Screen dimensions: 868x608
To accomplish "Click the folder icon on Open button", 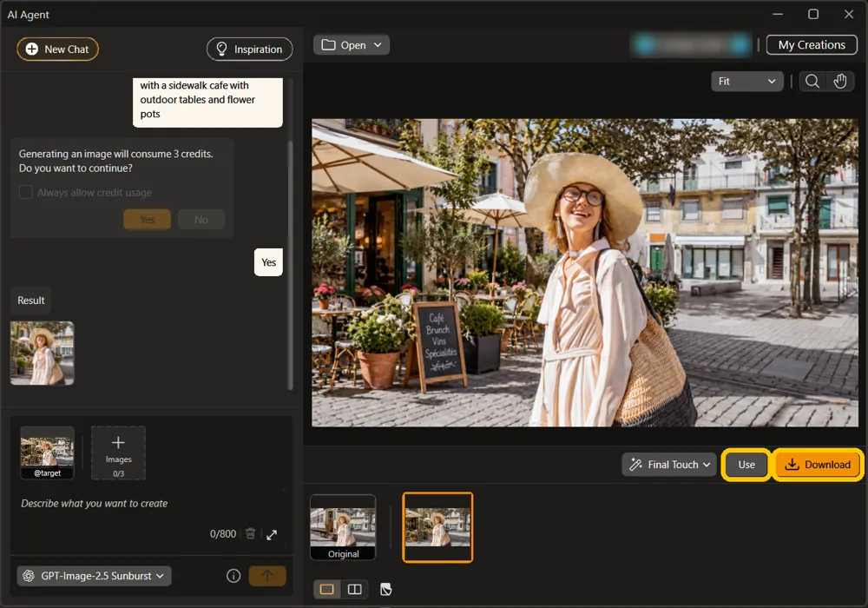I will click(328, 45).
